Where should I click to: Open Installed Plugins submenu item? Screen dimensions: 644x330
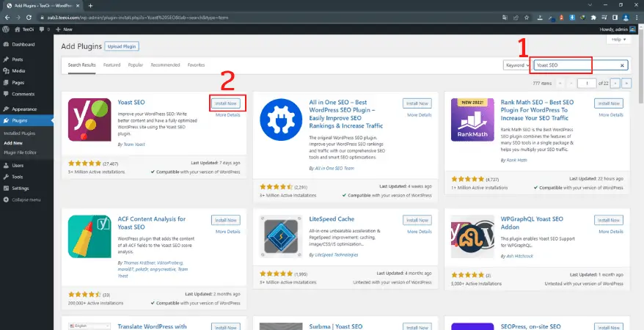coord(20,133)
